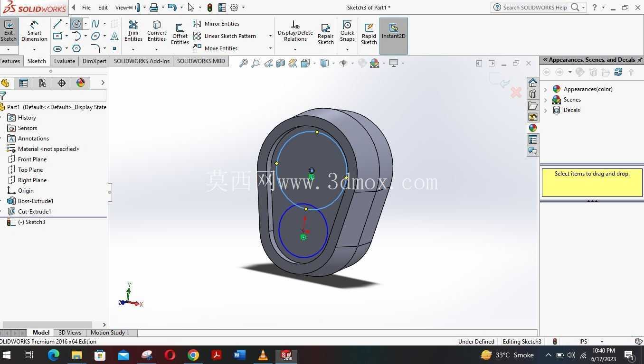644x364 pixels.
Task: Select the Arc sketch tool
Action: pyautogui.click(x=76, y=36)
